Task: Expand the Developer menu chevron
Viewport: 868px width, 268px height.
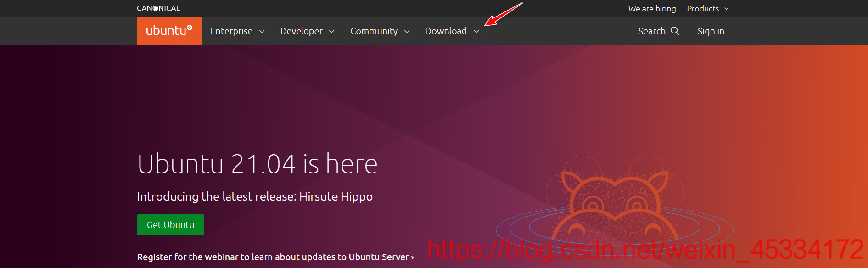Action: (x=332, y=32)
